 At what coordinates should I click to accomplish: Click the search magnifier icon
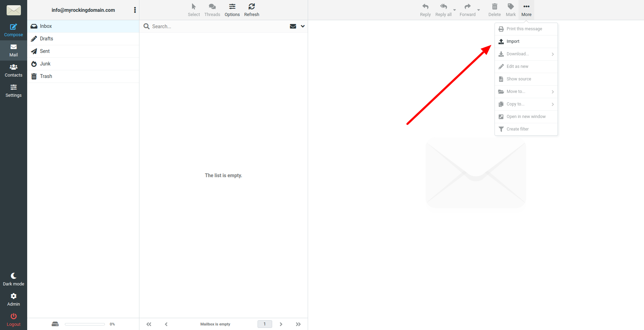pos(146,26)
